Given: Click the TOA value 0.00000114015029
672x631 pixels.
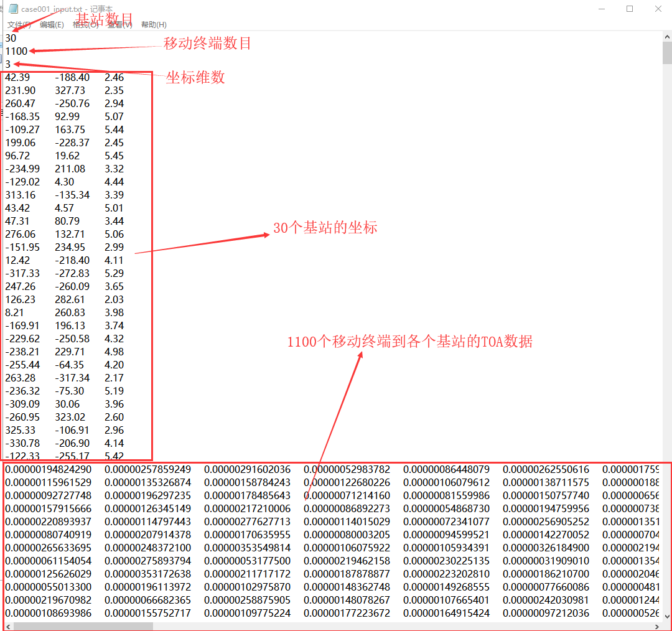Looking at the screenshot, I should (x=347, y=522).
